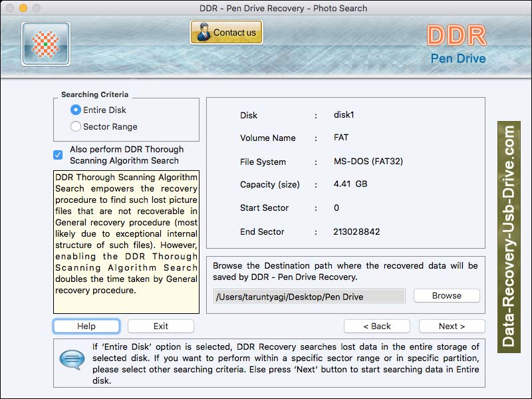The image size is (532, 399).
Task: Select the Entire Disk option
Action: [x=75, y=110]
